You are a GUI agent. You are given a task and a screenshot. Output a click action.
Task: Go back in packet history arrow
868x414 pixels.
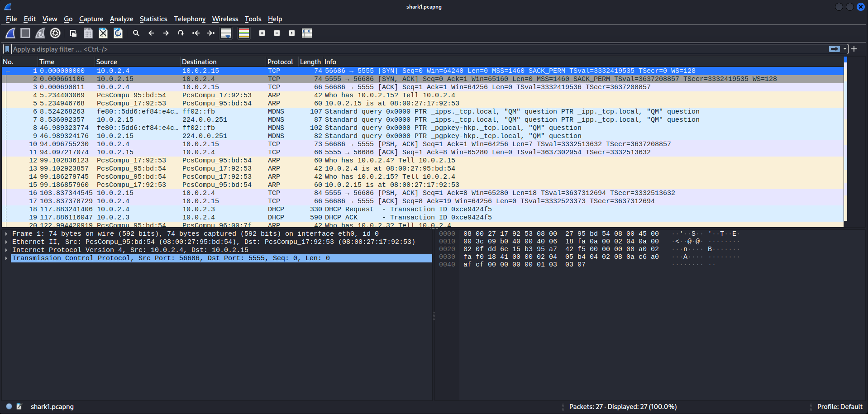[151, 33]
